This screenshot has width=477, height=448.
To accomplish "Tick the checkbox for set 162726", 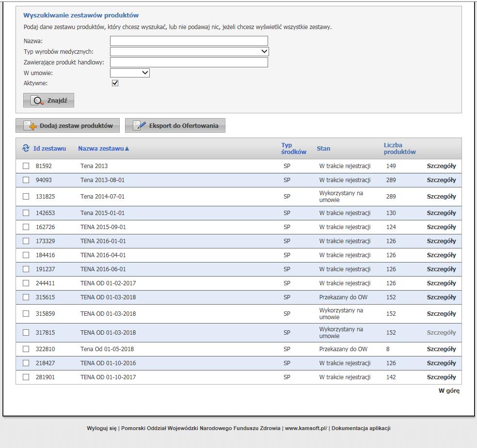I will click(26, 227).
